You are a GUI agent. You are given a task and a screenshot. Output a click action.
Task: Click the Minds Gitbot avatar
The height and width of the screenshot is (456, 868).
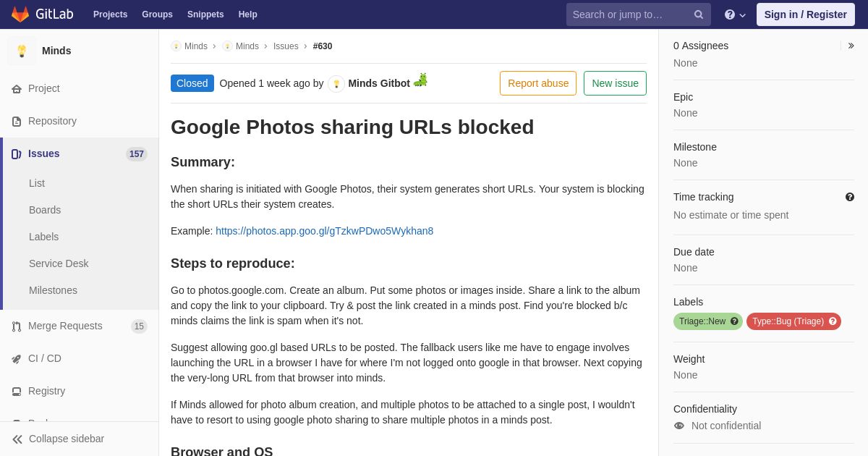point(336,84)
